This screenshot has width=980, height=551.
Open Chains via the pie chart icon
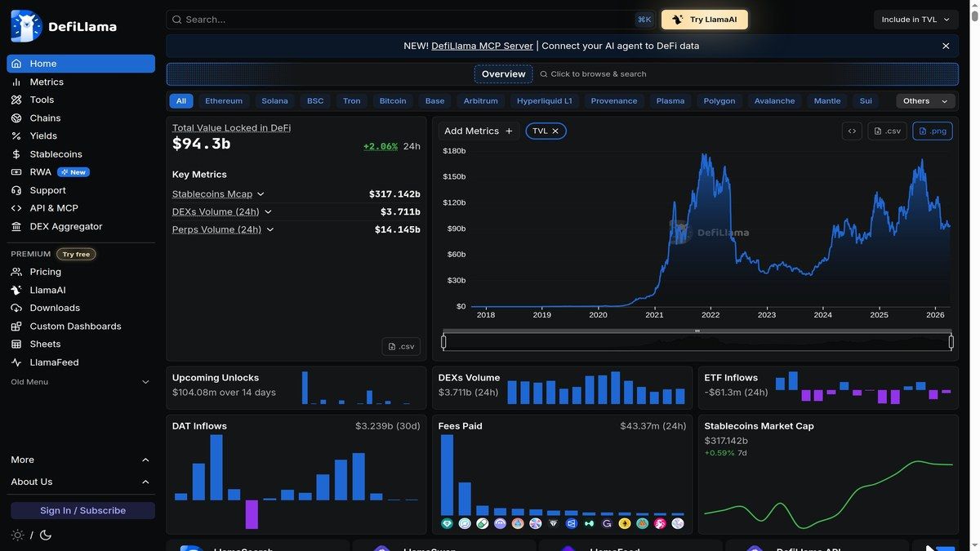[x=16, y=118]
